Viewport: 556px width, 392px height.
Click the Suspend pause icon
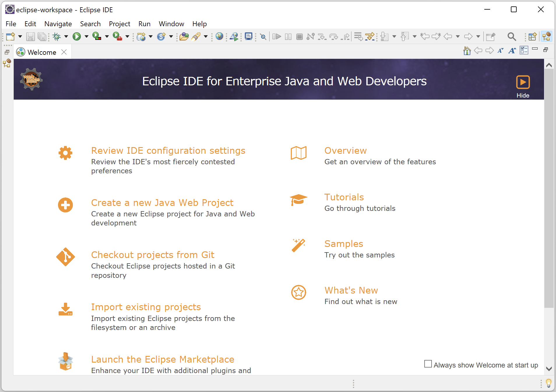(288, 37)
